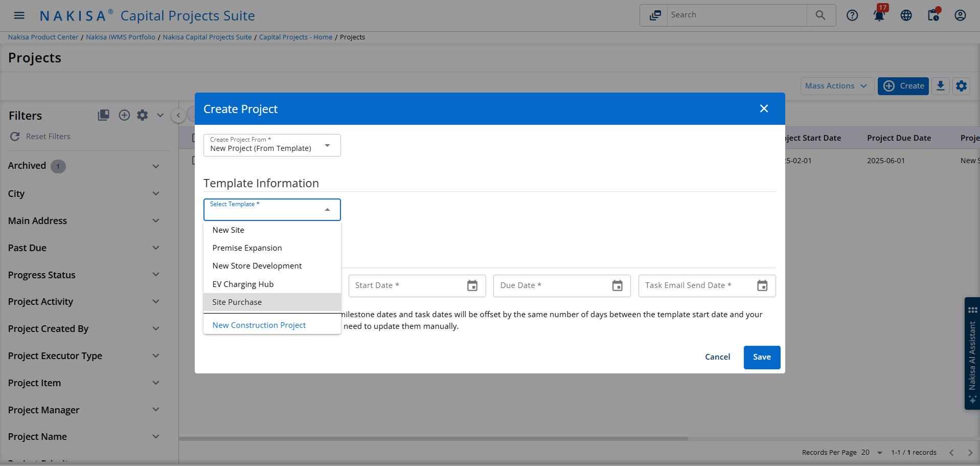The width and height of the screenshot is (980, 466).
Task: Click the top Search input field
Action: tap(736, 15)
